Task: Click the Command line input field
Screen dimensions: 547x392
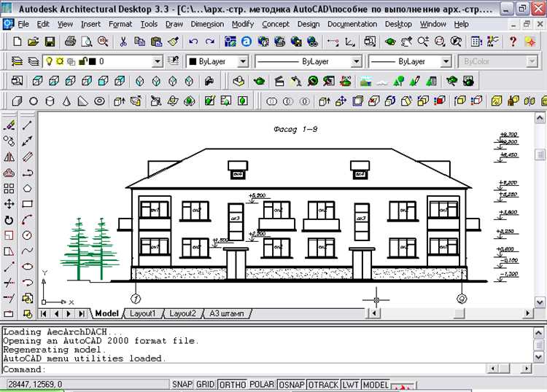Action: pyautogui.click(x=292, y=369)
